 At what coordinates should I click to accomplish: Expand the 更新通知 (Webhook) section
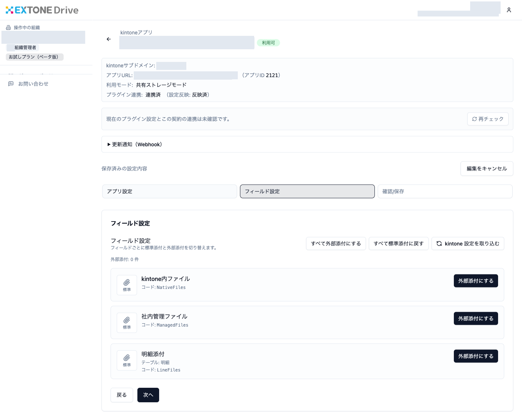pos(307,144)
